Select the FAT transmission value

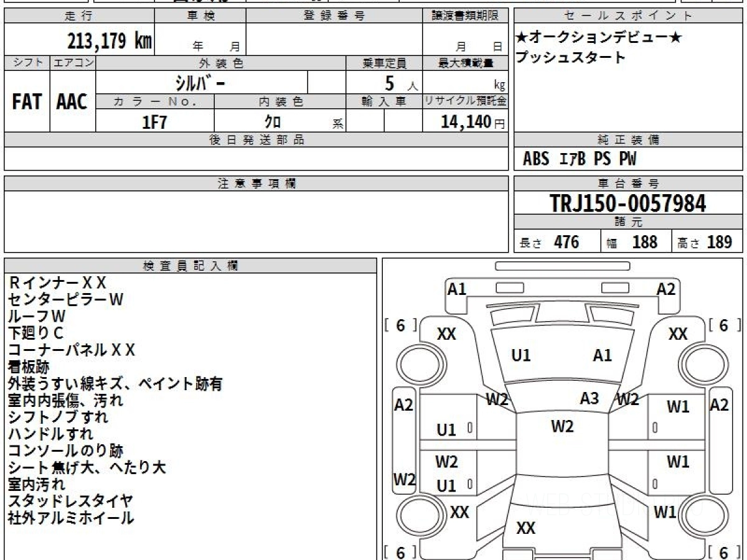tap(27, 101)
